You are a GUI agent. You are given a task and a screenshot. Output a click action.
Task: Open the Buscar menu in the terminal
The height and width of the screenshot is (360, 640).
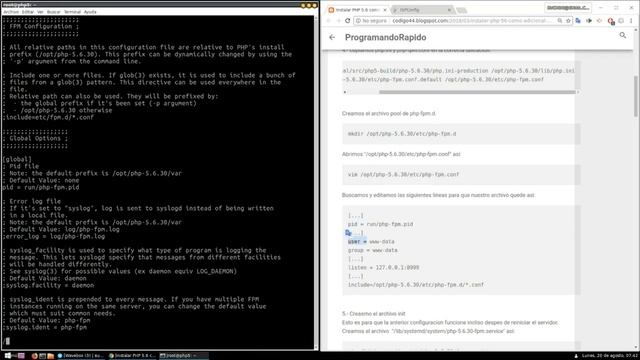(x=53, y=12)
